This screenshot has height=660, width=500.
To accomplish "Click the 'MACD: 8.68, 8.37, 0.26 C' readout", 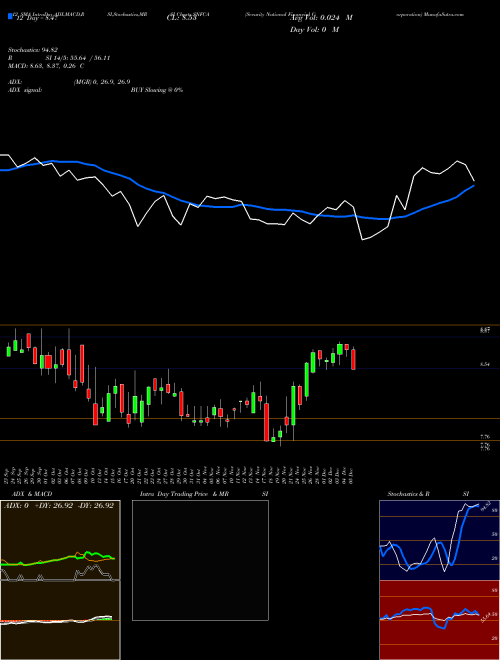I will (x=46, y=66).
